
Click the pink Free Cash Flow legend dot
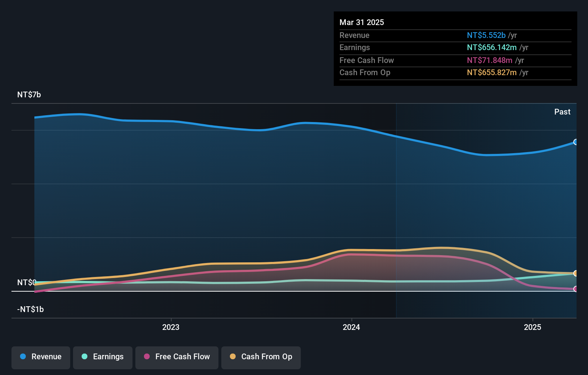(x=147, y=356)
